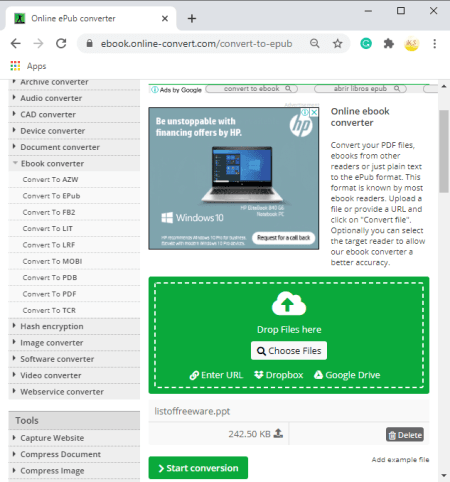Click the scrollbar down arrow

(444, 475)
